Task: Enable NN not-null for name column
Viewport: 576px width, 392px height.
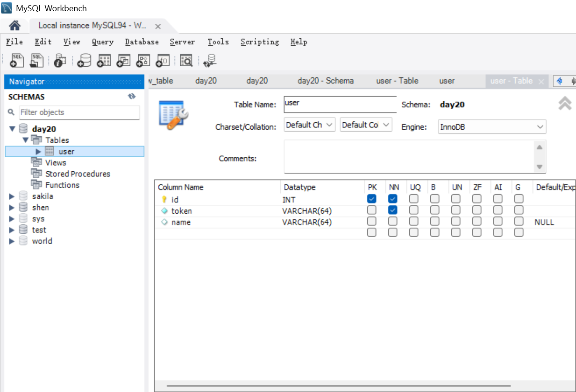Action: [393, 221]
